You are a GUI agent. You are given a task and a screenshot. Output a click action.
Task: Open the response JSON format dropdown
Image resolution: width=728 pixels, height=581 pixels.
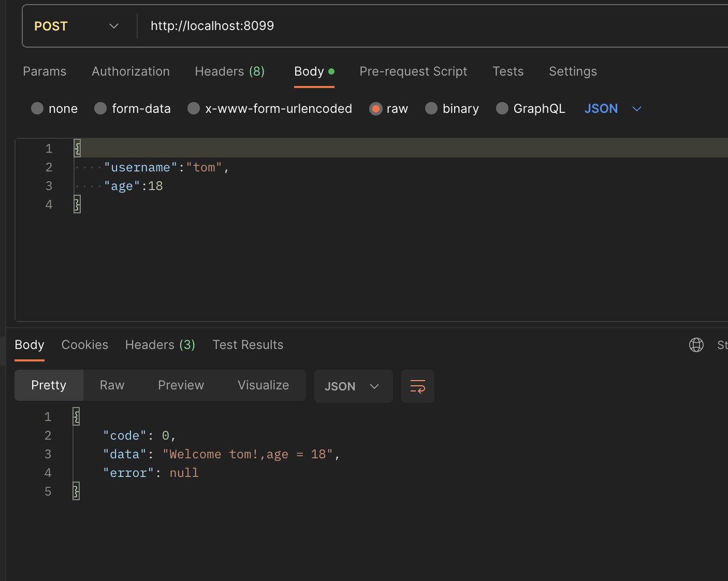click(x=353, y=386)
